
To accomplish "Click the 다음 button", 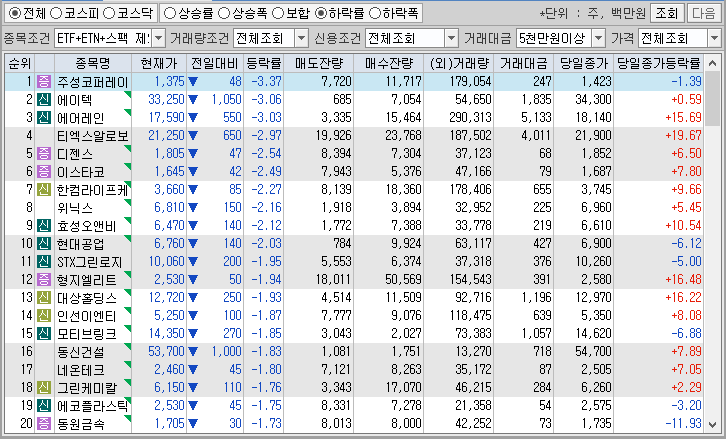I will point(703,13).
